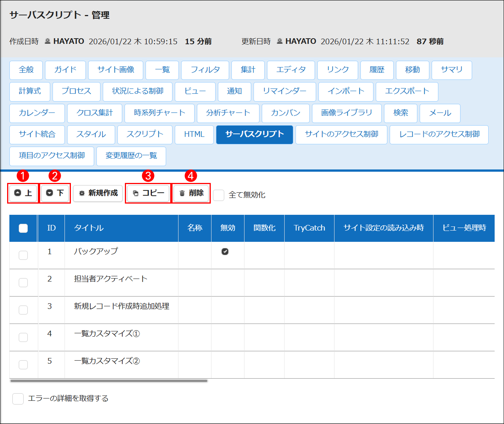The width and height of the screenshot is (504, 424).
Task: Click the table's horizontal scrollbar
Action: tap(109, 381)
